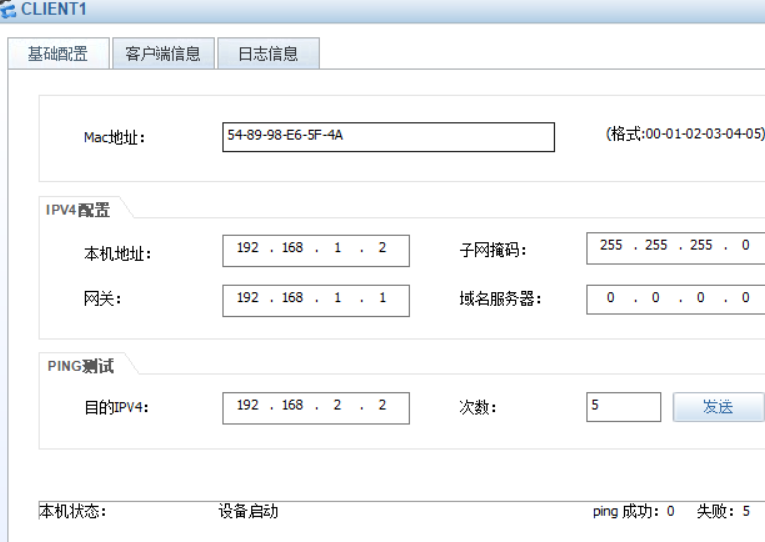765x542 pixels.
Task: Click the CLIENT1 title text
Action: [x=54, y=9]
